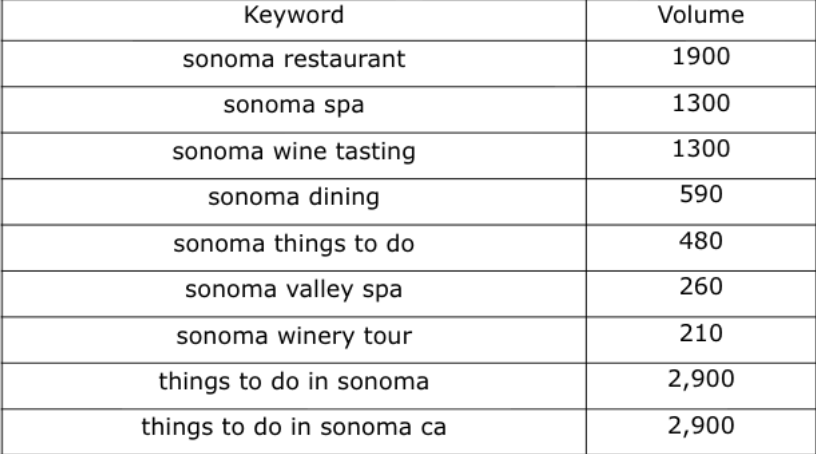The height and width of the screenshot is (454, 816).
Task: Select the 'sonoma restaurant' keyword cell
Action: pyautogui.click(x=293, y=59)
